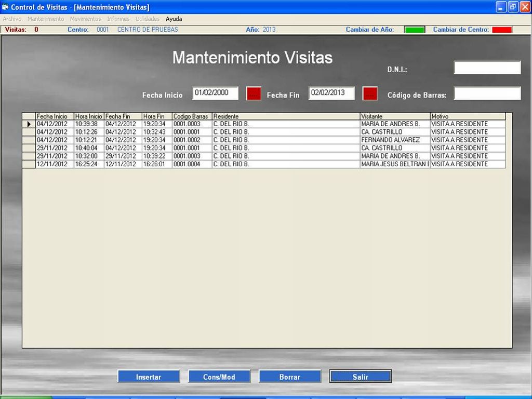Open the Fecha Inicio date picker button
The width and height of the screenshot is (532, 399).
pos(254,94)
